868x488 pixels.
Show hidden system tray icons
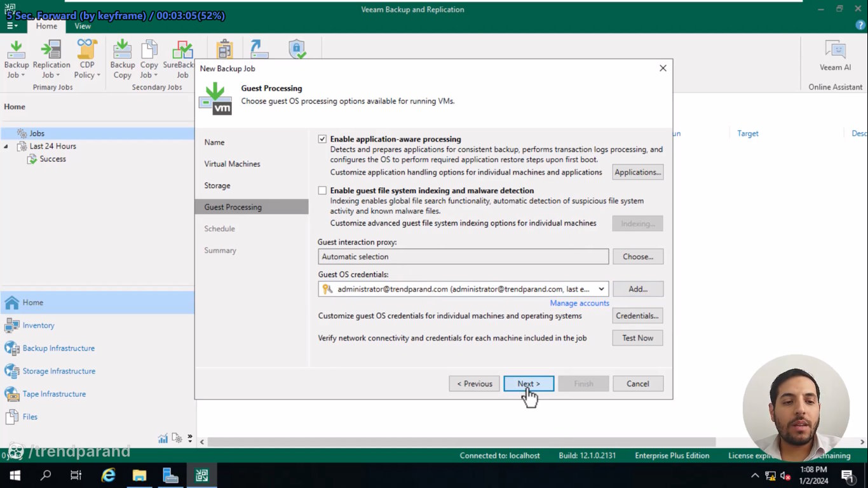pyautogui.click(x=755, y=475)
